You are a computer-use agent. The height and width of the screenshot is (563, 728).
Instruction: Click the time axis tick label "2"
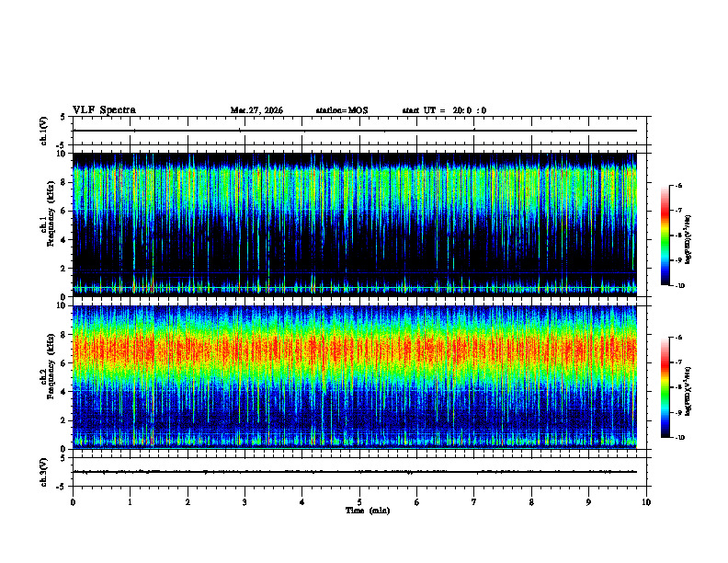pyautogui.click(x=188, y=502)
